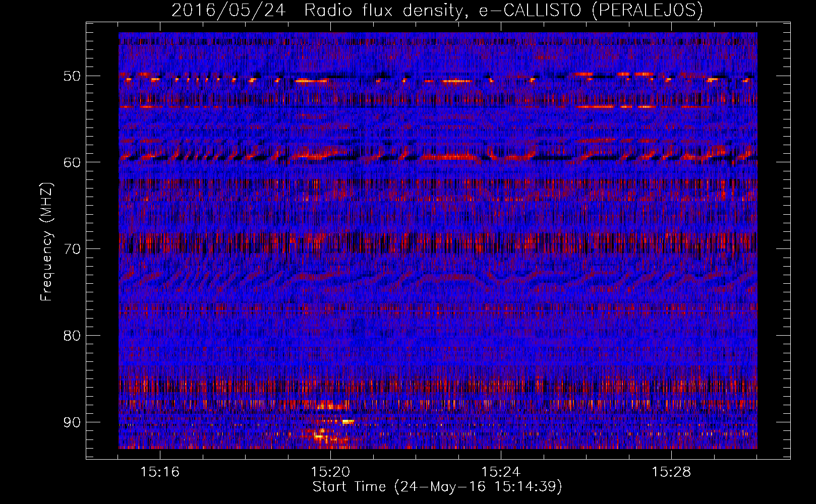The image size is (816, 504).
Task: Click the 15:28 time tick label
Action: [671, 472]
